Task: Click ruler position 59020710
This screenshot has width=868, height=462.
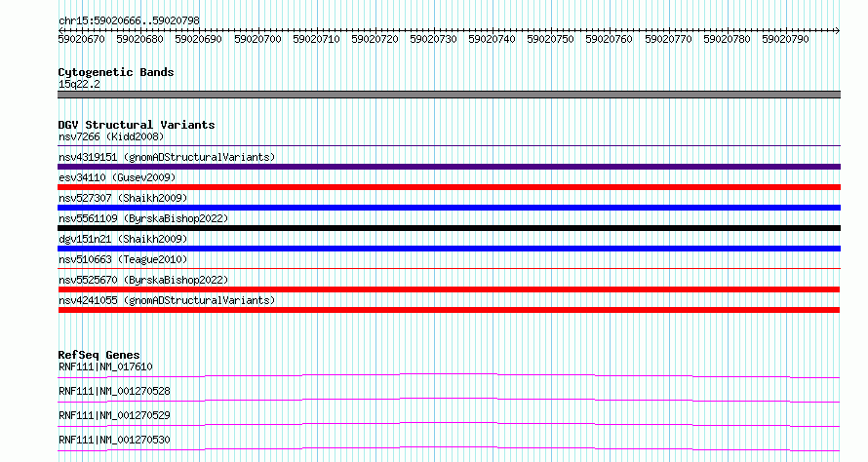Action: click(x=317, y=39)
